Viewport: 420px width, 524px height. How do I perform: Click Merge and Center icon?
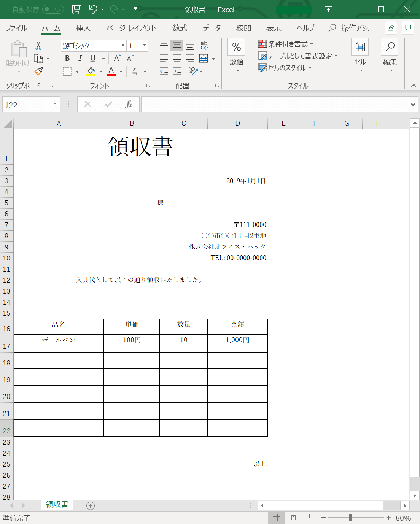(204, 58)
